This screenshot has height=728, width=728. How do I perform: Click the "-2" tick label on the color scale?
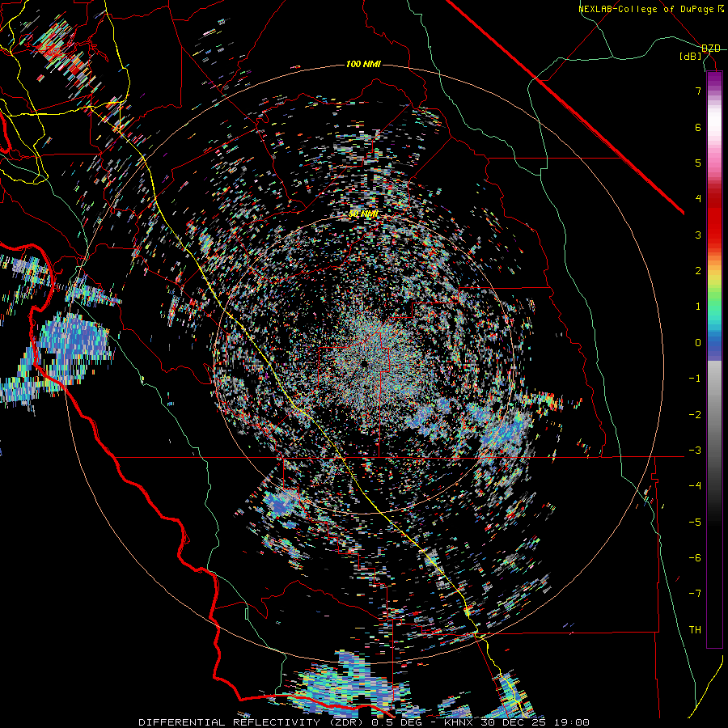pyautogui.click(x=695, y=415)
